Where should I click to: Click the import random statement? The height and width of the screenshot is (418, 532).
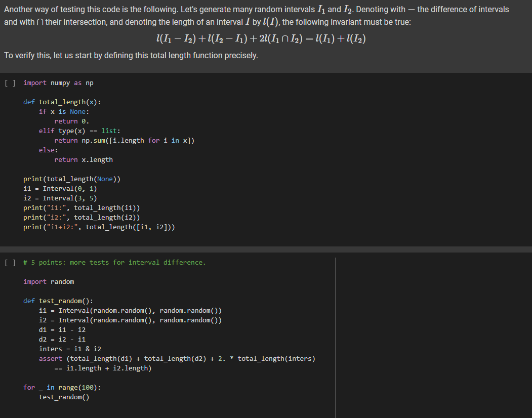click(48, 281)
